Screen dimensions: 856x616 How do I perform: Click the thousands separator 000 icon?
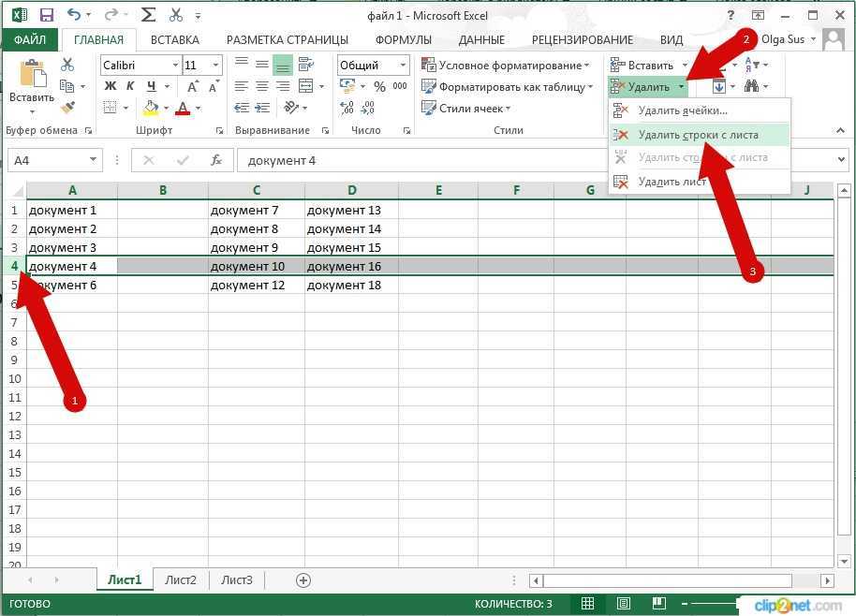[400, 86]
